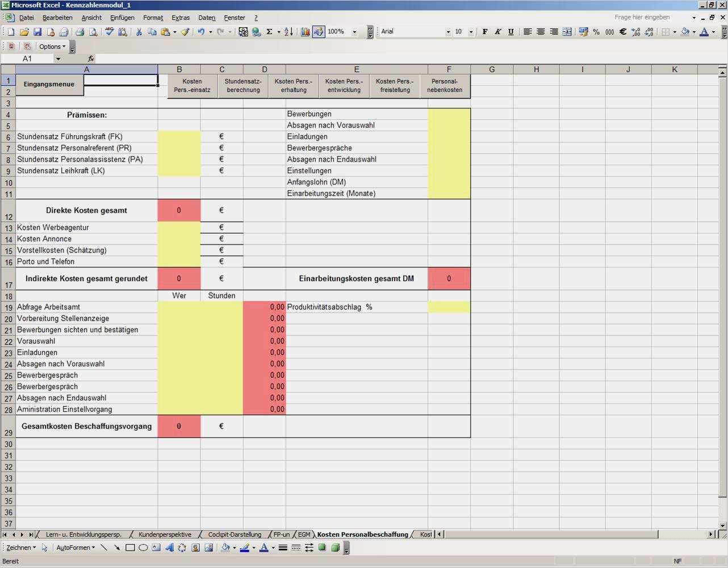This screenshot has height=568, width=728.
Task: Center align cell text
Action: click(x=541, y=32)
